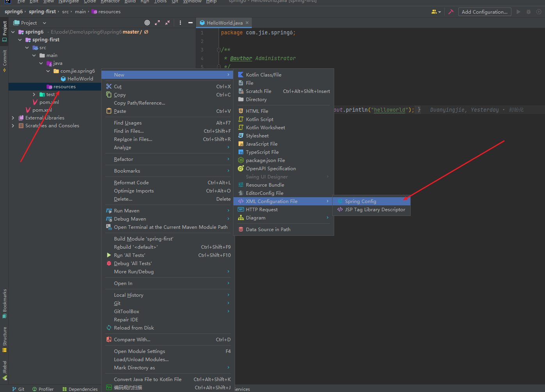Open the JRebel tool window sidebar

[x=4, y=370]
